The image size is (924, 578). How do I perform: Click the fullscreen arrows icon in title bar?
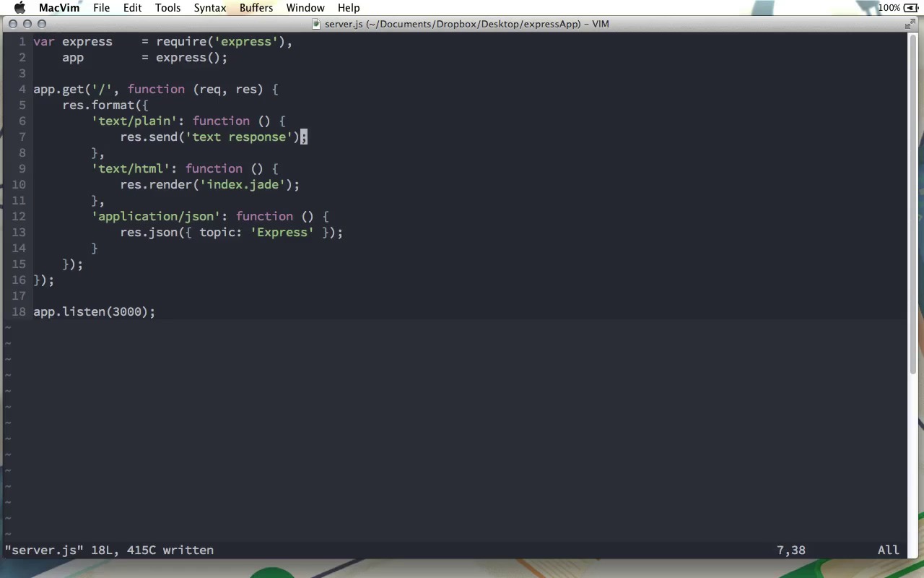pyautogui.click(x=910, y=24)
